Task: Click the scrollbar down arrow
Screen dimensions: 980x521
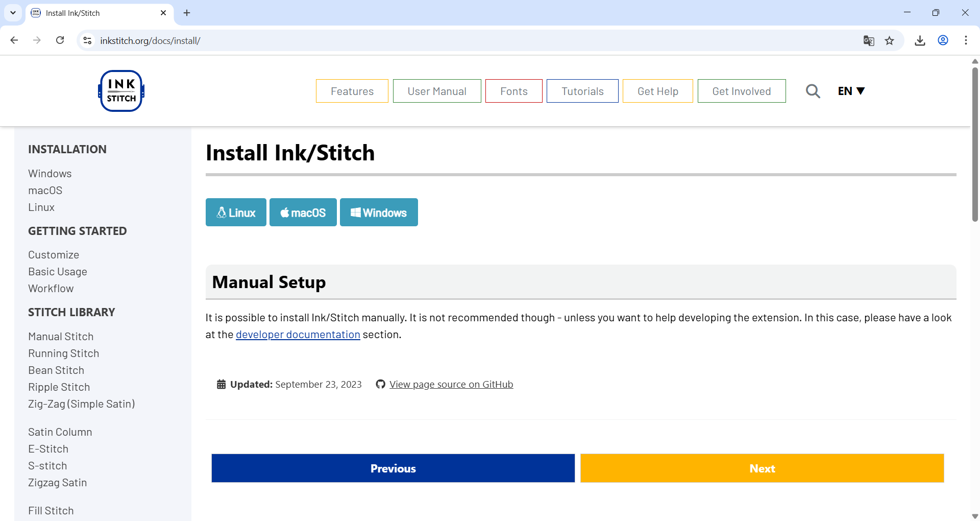Action: [x=975, y=516]
